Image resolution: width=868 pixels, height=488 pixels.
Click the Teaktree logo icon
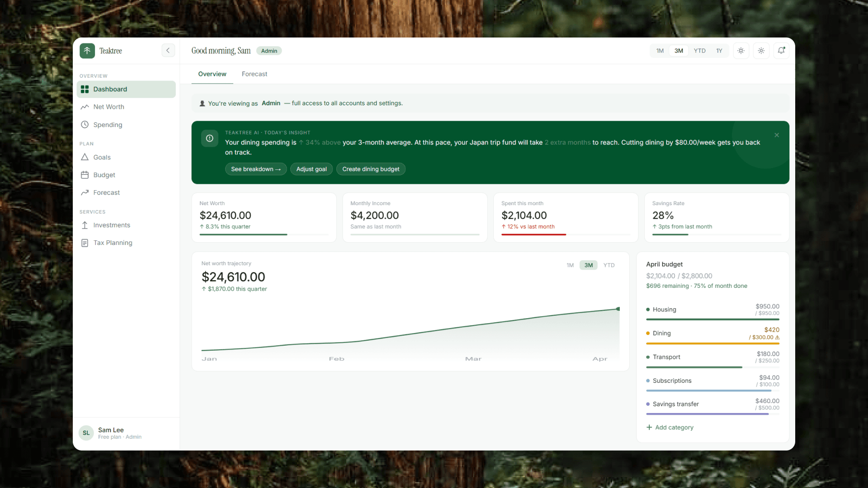[87, 51]
